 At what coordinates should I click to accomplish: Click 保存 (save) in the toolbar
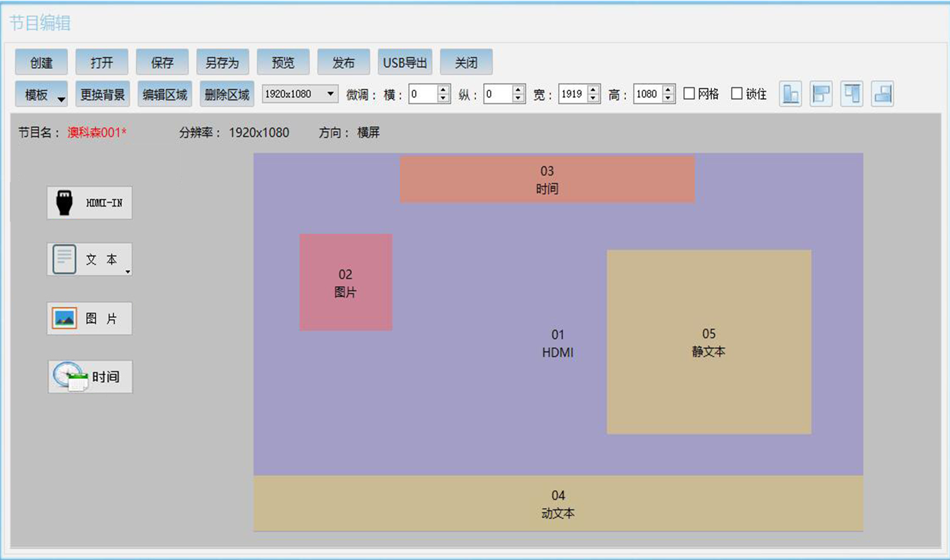[162, 63]
